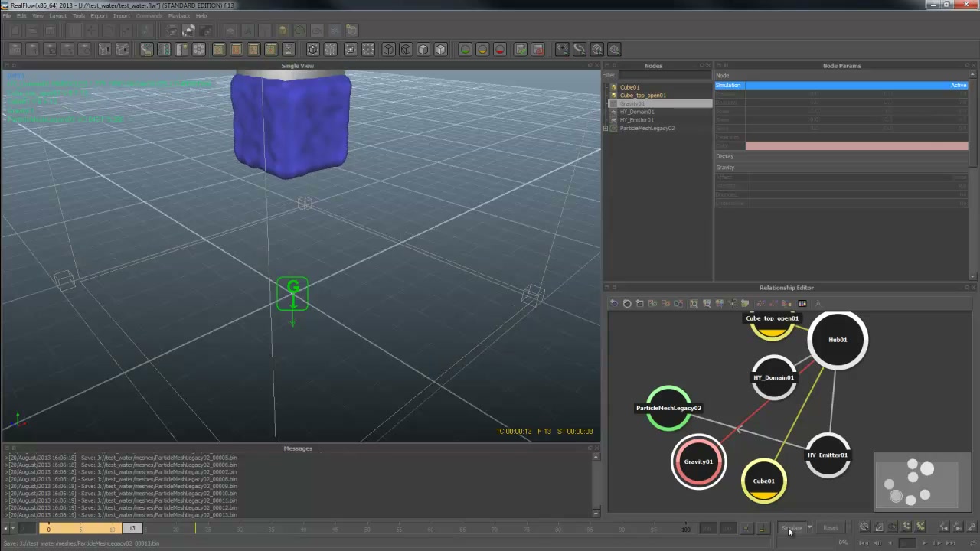Screen dimensions: 980x551
Task: Open the Help menu
Action: 201,16
